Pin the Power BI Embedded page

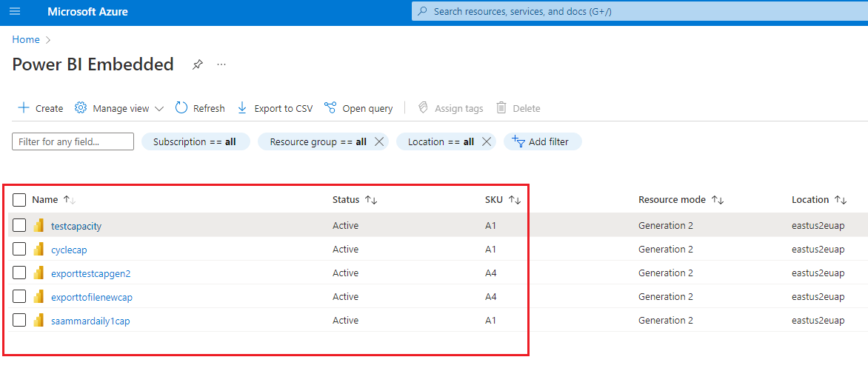(x=197, y=64)
